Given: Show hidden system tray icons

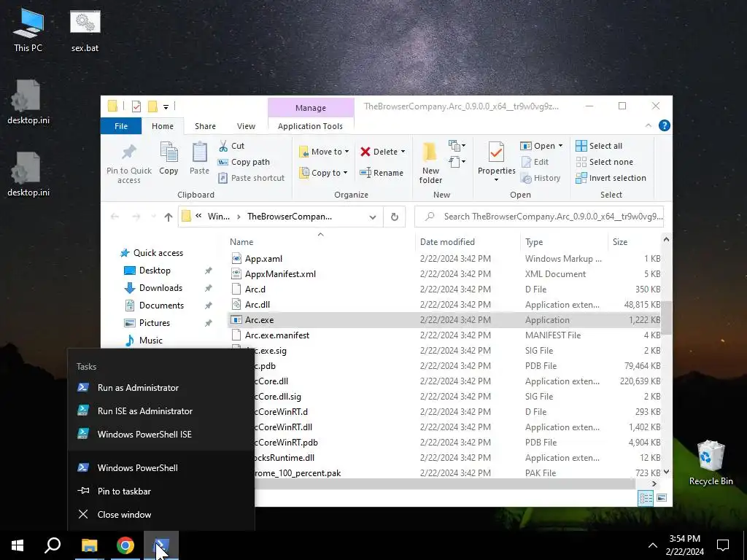Looking at the screenshot, I should (x=653, y=545).
